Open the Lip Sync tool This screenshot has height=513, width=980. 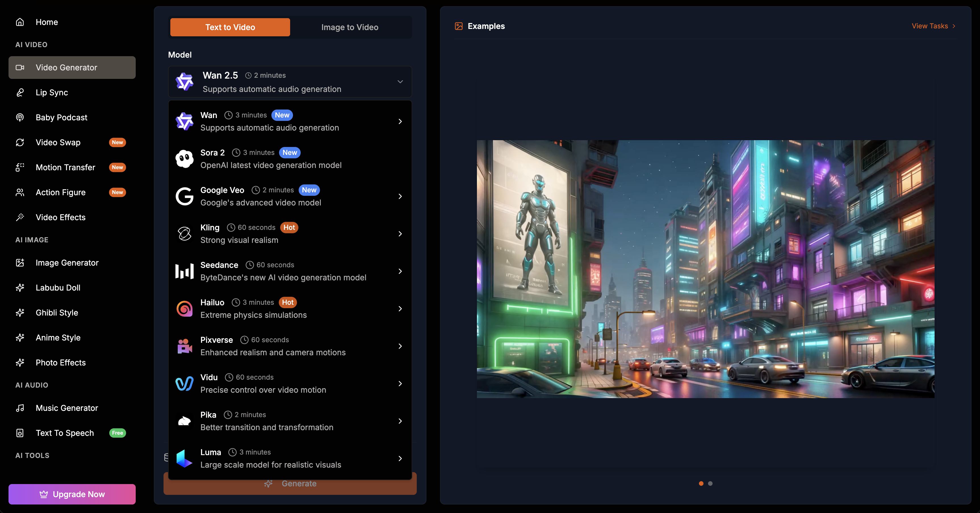click(52, 92)
